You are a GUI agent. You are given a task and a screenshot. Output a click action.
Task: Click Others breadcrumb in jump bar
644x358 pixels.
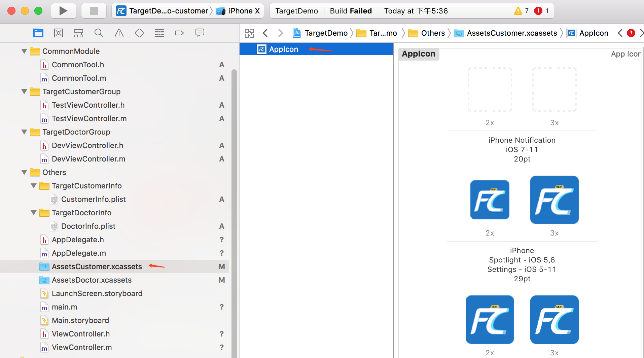[427, 33]
